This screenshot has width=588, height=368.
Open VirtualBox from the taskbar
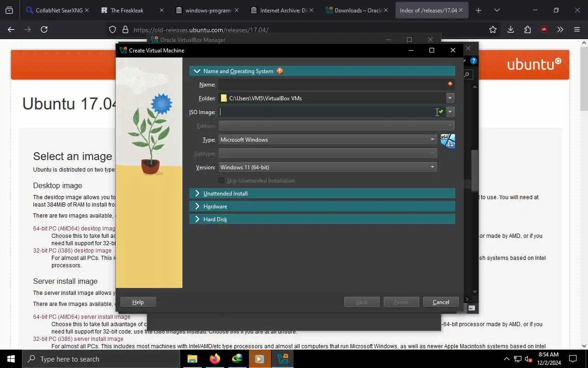[283, 359]
